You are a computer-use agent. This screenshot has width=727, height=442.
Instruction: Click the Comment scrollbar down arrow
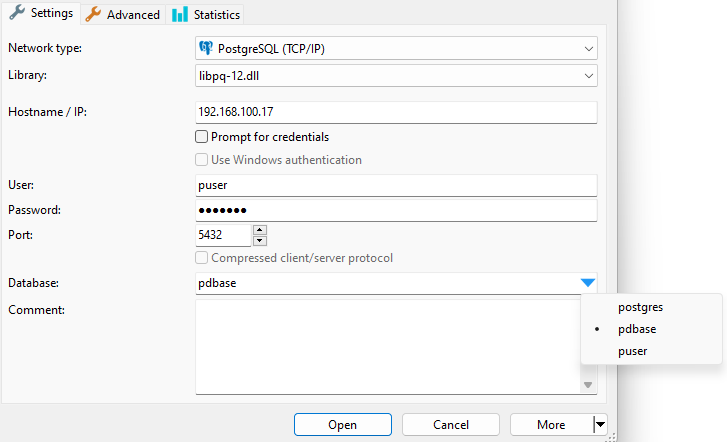(x=588, y=385)
